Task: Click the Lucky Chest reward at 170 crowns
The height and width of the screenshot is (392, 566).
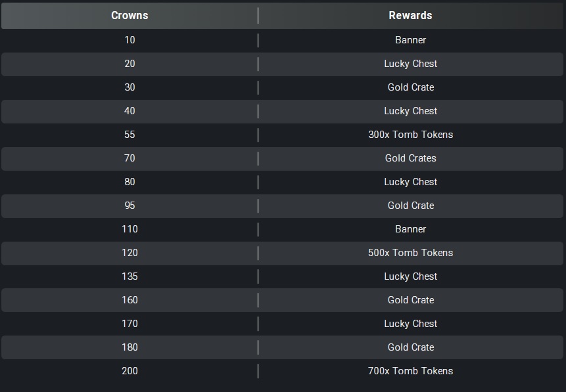Action: pyautogui.click(x=410, y=324)
